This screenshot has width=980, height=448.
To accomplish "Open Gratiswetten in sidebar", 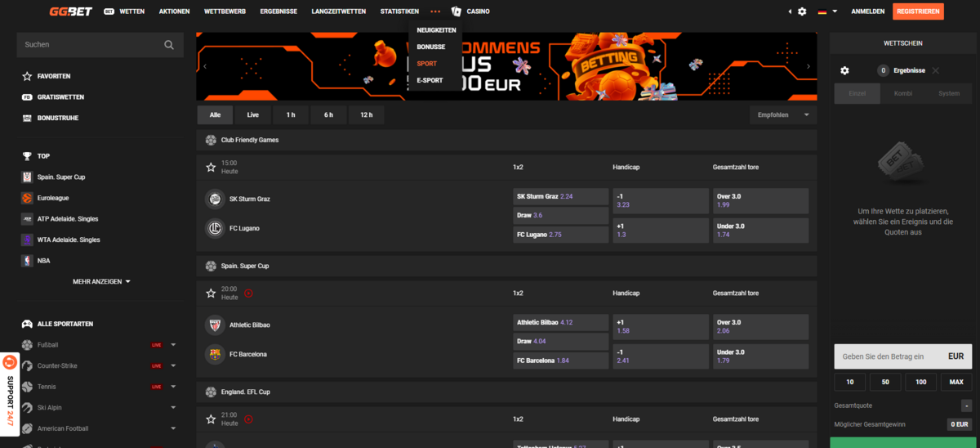I will click(60, 97).
